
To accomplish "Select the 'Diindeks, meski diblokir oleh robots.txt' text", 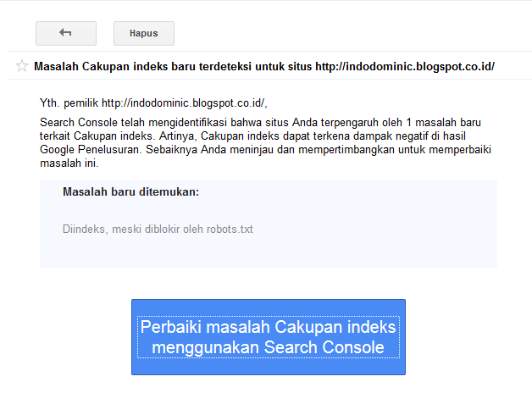I will [158, 230].
